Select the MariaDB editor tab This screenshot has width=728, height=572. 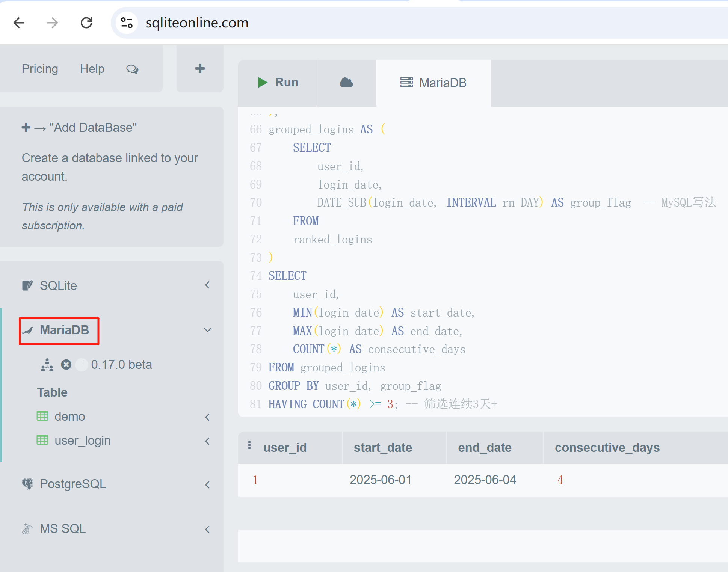click(x=433, y=83)
